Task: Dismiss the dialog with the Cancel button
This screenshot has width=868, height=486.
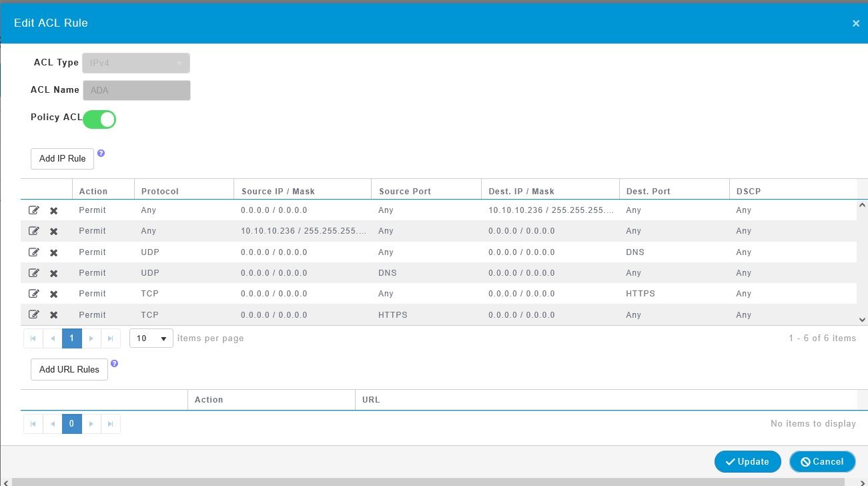Action: (822, 461)
